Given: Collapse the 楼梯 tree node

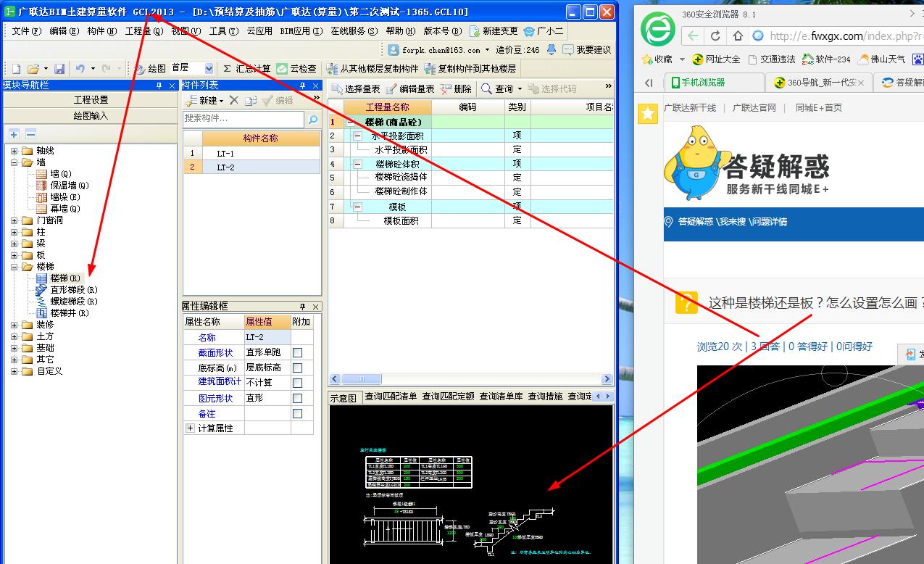Looking at the screenshot, I should coord(14,267).
